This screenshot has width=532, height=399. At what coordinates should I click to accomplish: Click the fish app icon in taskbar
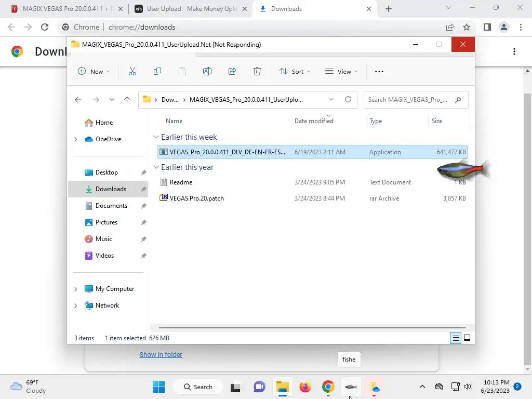click(x=351, y=387)
